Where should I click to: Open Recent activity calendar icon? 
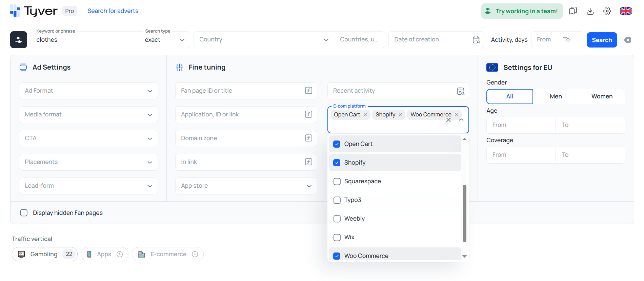[x=461, y=91]
